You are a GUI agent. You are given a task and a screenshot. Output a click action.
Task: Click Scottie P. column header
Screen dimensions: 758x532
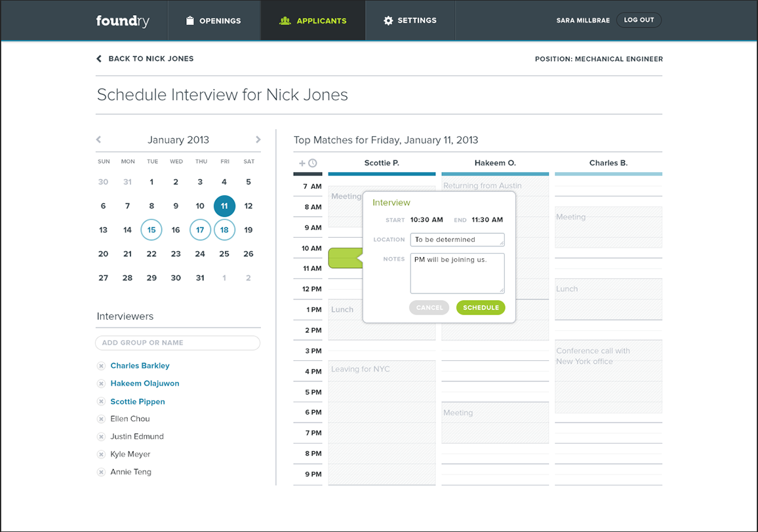point(382,163)
